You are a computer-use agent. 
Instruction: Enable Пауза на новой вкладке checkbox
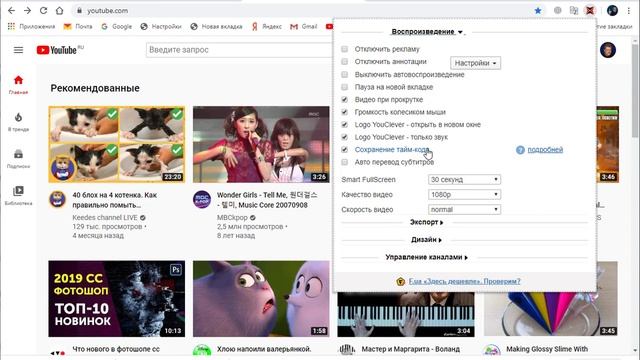[x=344, y=87]
